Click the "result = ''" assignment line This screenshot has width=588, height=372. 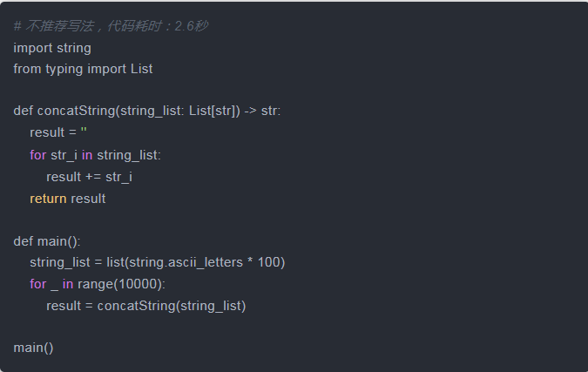pyautogui.click(x=59, y=132)
